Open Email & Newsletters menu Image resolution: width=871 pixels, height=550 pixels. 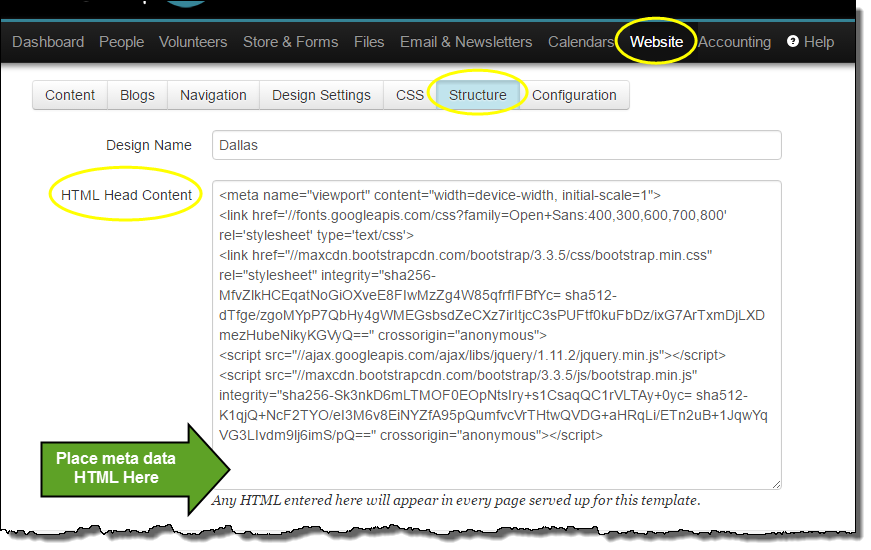tap(466, 42)
